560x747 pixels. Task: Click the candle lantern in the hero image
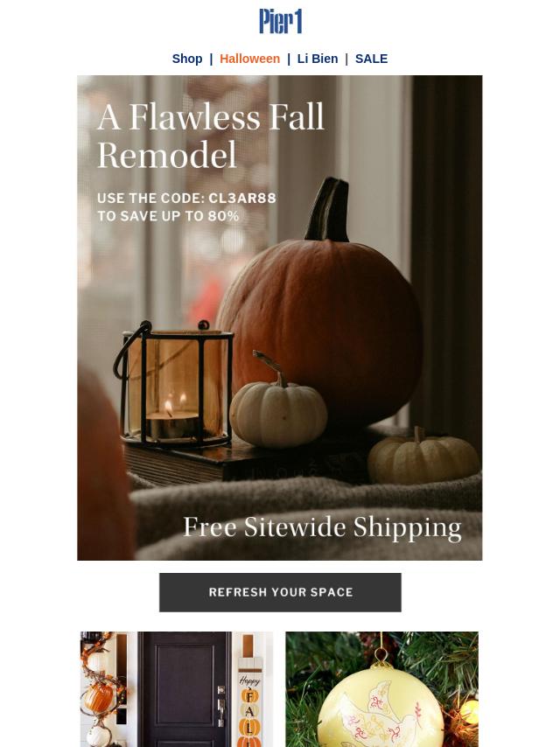click(174, 383)
